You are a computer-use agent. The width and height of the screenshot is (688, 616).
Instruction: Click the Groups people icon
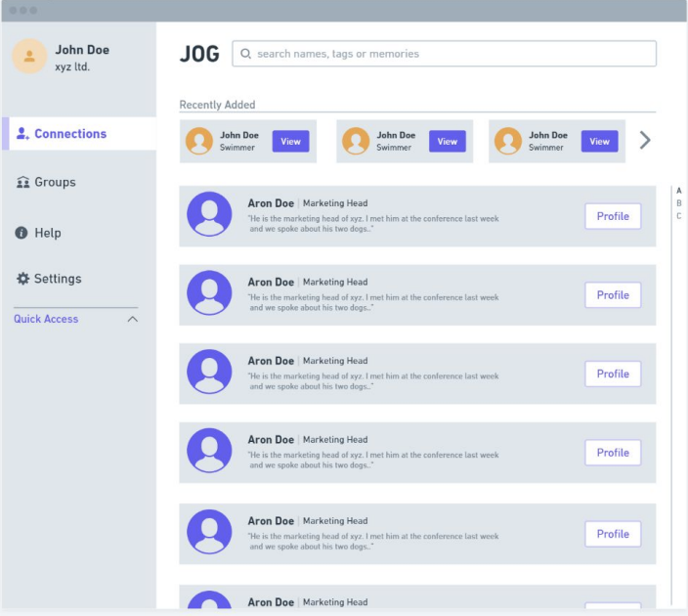point(23,183)
